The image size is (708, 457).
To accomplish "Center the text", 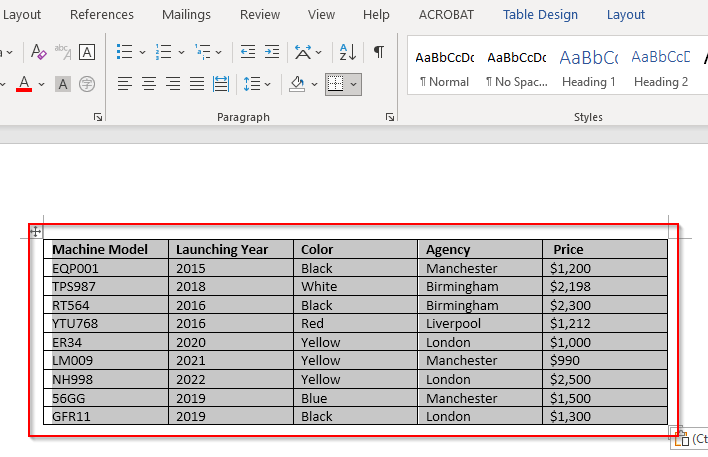I will click(149, 84).
